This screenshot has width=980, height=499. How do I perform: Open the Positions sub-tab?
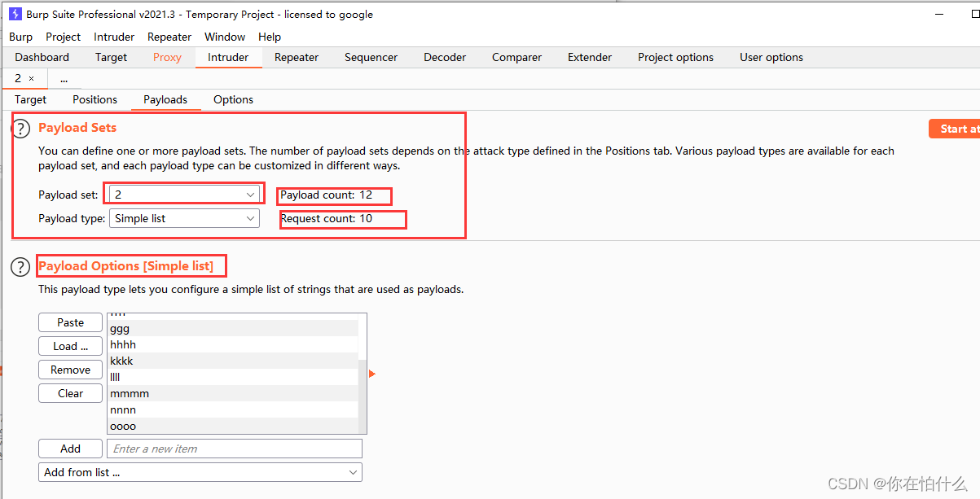[x=95, y=99]
